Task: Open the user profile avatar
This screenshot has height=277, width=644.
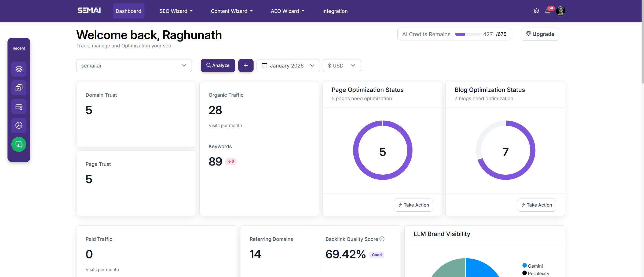Action: click(x=560, y=11)
